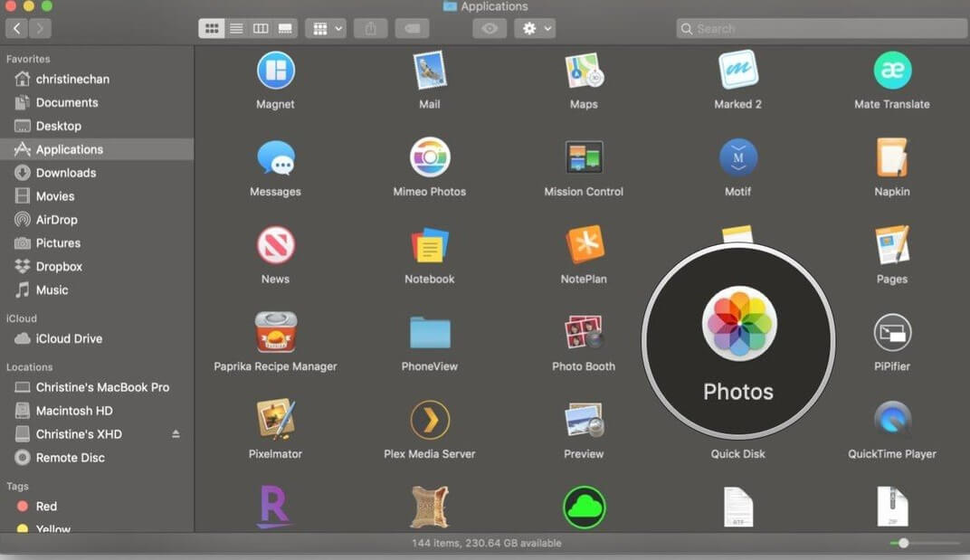
Task: Click the Pixelmator app icon
Action: point(275,420)
